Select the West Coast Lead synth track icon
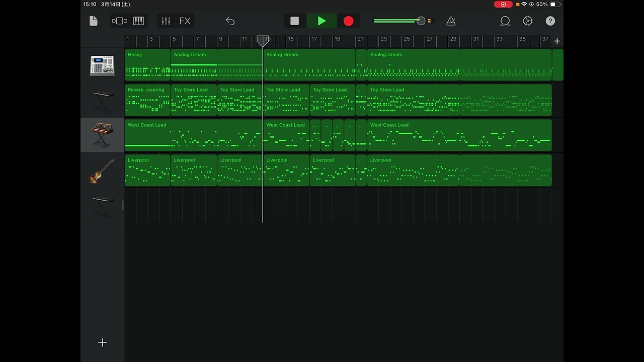Screen dimensions: 644x362 (x=102, y=135)
